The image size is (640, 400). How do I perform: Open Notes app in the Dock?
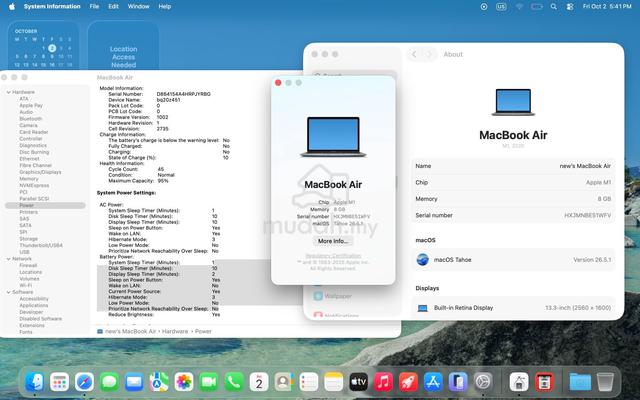pyautogui.click(x=333, y=382)
